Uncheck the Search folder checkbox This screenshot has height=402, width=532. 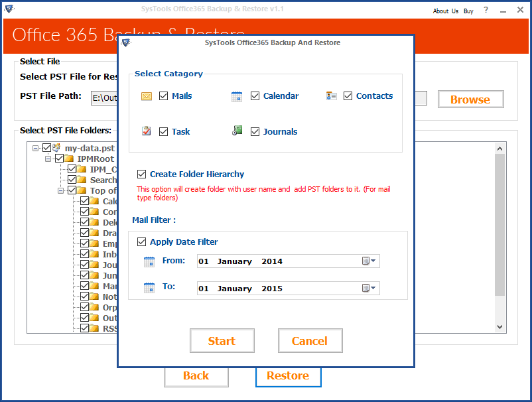click(x=72, y=180)
